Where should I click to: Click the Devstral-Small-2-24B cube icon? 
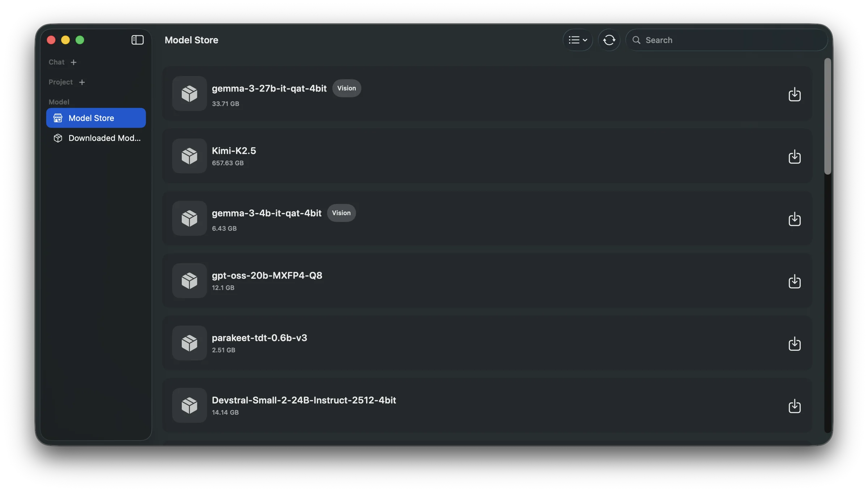(189, 405)
